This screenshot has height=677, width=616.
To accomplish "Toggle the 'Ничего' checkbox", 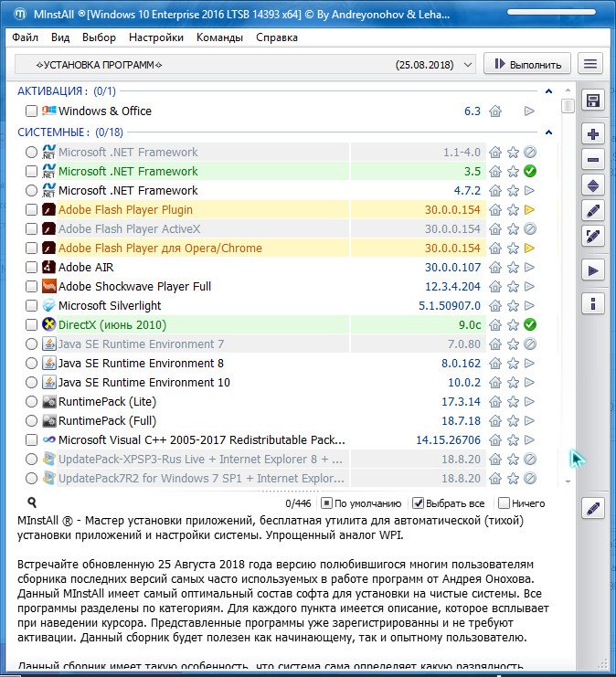I will coord(504,503).
